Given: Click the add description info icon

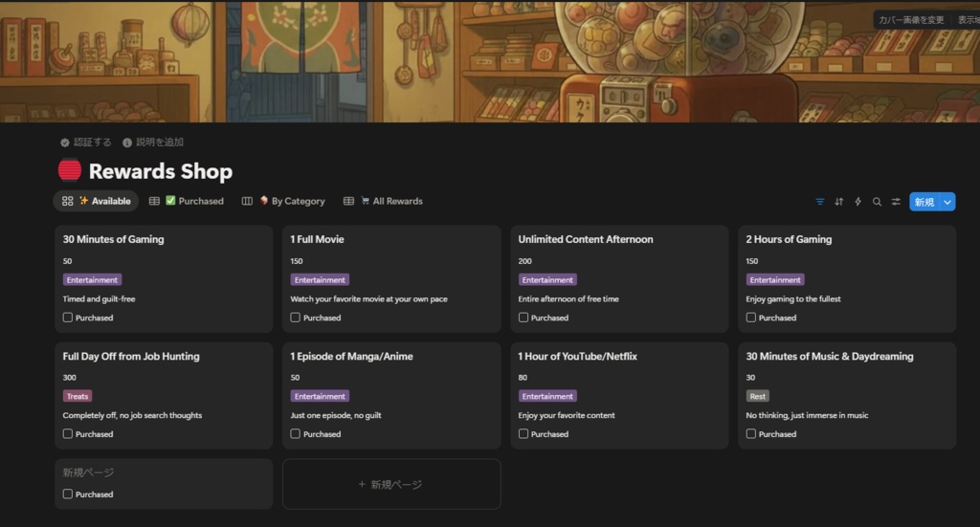Looking at the screenshot, I should pyautogui.click(x=127, y=143).
